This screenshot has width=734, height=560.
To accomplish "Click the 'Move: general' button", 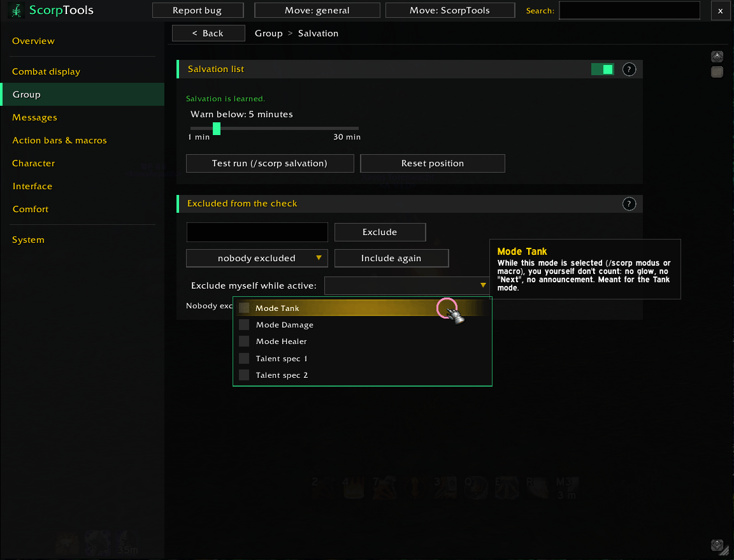I will tap(317, 10).
